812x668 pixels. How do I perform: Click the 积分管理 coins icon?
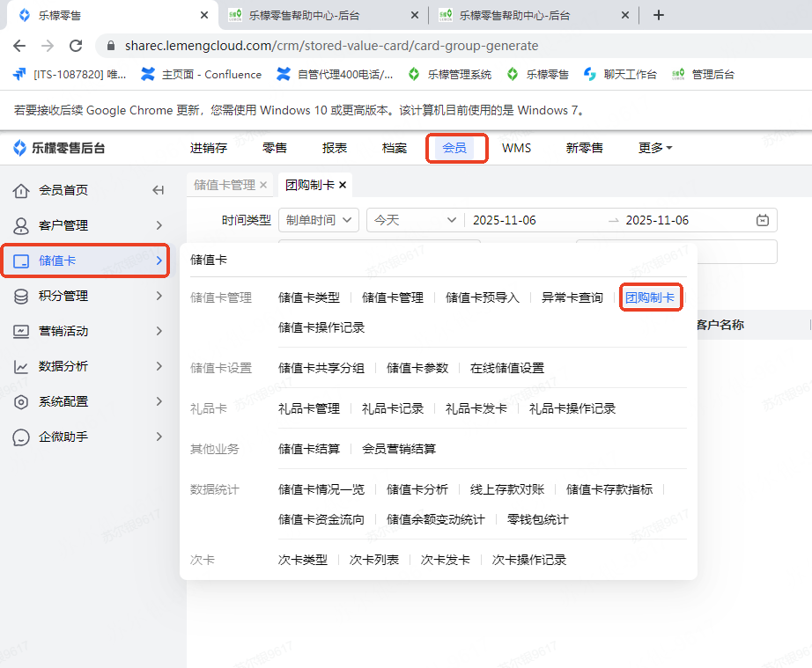click(x=21, y=296)
